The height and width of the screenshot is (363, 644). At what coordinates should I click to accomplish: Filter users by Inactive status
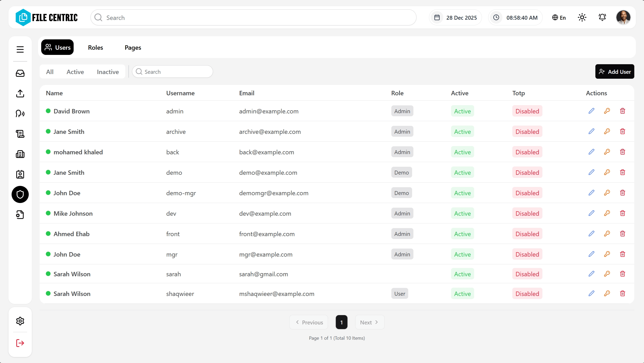point(108,72)
